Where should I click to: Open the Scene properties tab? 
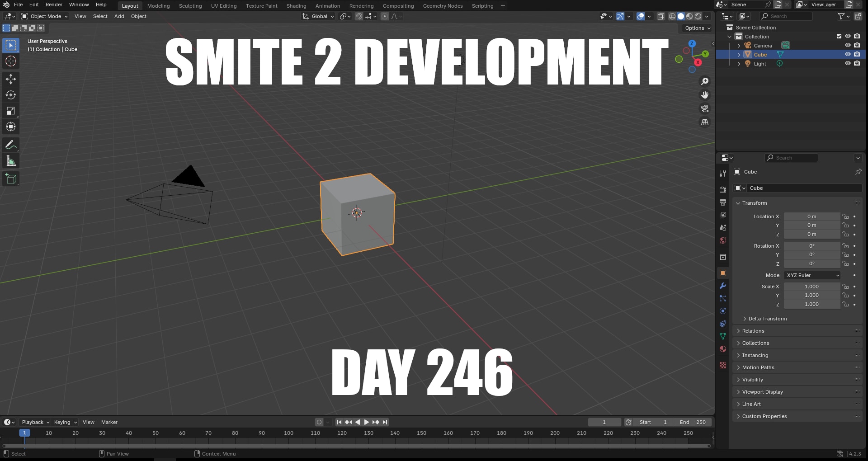coord(723,228)
